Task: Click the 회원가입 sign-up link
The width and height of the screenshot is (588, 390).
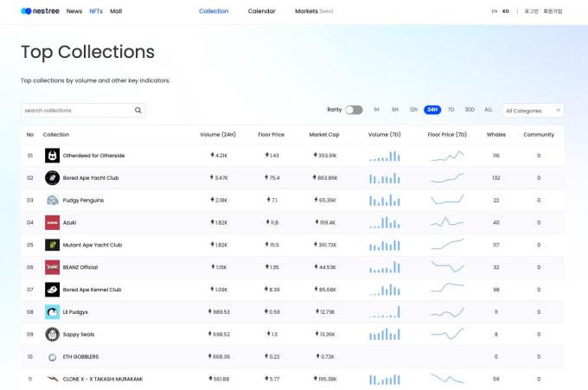Action: 552,11
